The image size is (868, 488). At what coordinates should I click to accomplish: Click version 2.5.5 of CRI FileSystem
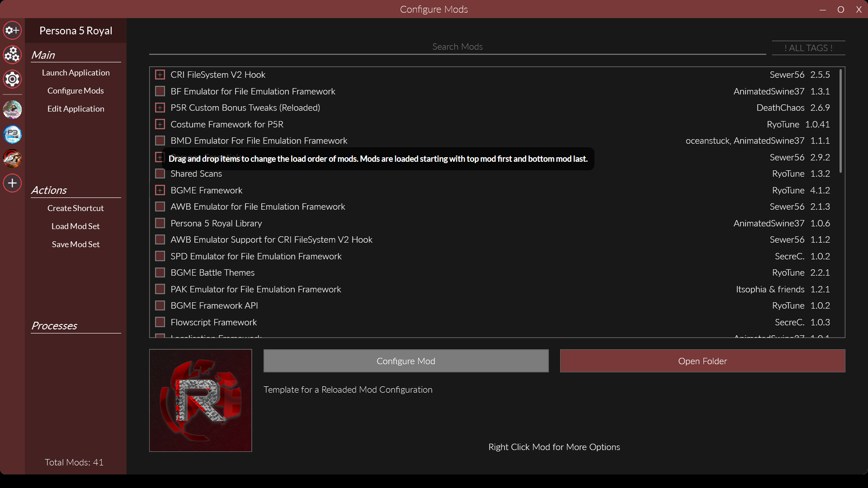pos(820,75)
